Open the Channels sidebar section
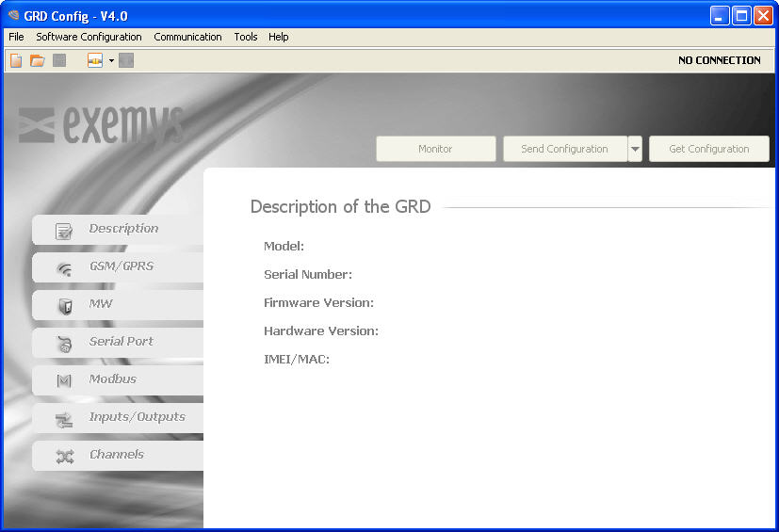The width and height of the screenshot is (779, 532). [x=118, y=455]
